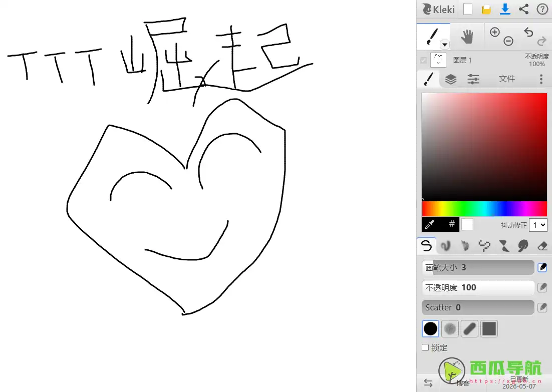This screenshot has width=552, height=392.
Task: Toggle pressure sensitivity for 不透明度 slider
Action: 542,287
